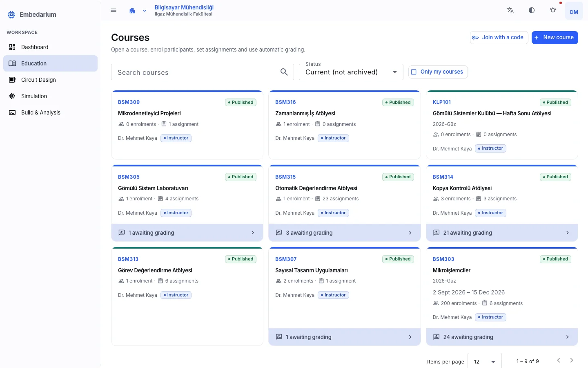Open the DM user avatar menu
Viewport: 588px width, 368px height.
574,12
